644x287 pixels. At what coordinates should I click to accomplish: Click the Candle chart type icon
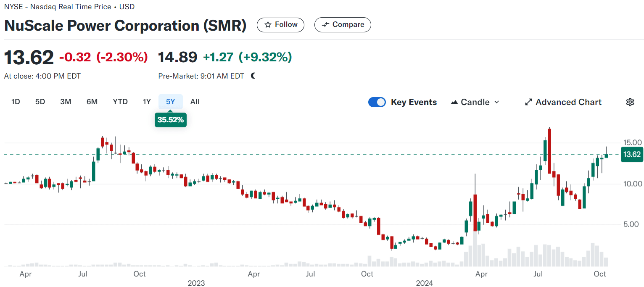click(x=454, y=102)
